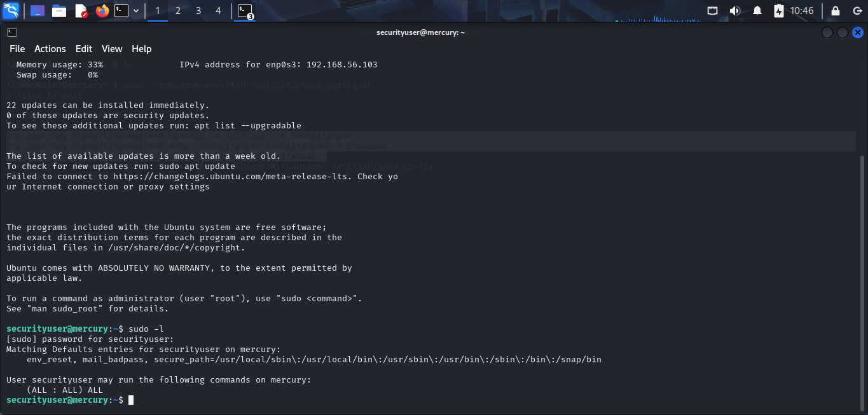Click the show desktop icon in panel

coord(38,11)
